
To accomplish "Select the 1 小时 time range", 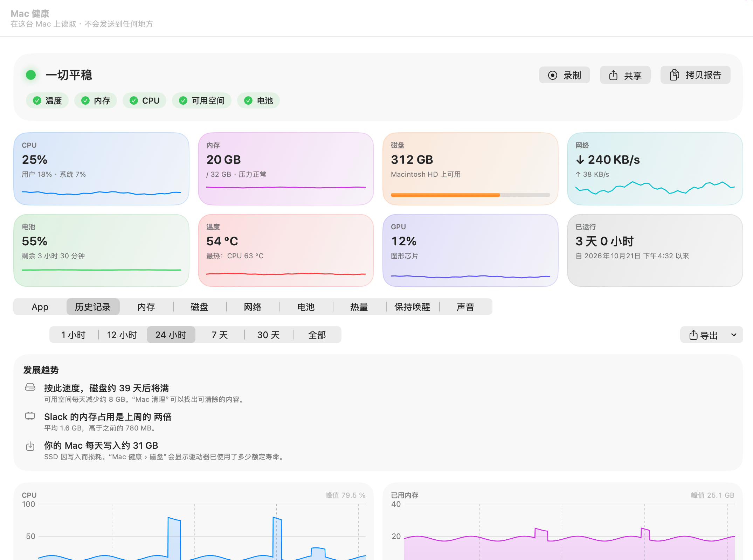I will coord(74,335).
